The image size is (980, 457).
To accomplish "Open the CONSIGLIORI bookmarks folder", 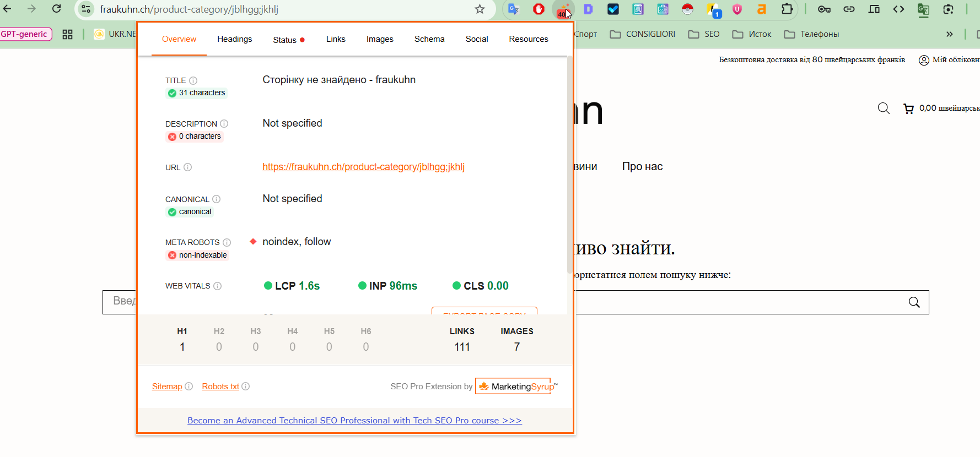I will point(643,34).
